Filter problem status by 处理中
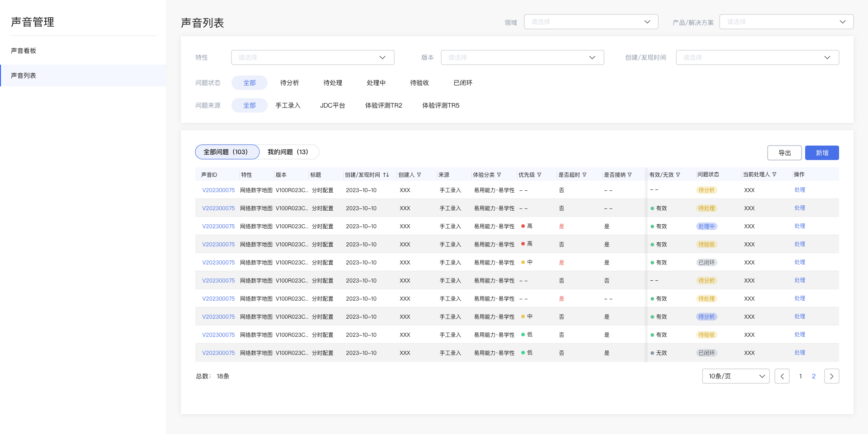Viewport: 868px width, 434px height. pyautogui.click(x=376, y=83)
